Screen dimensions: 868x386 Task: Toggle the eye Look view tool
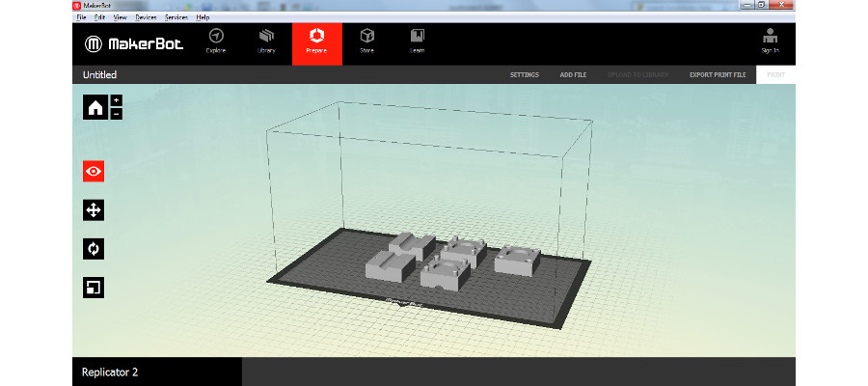(94, 171)
